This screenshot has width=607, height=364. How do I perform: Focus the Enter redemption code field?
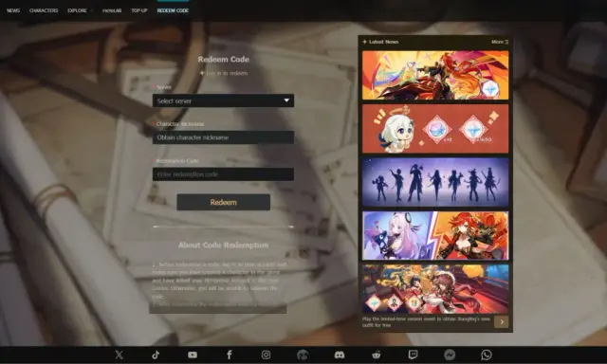pos(223,174)
